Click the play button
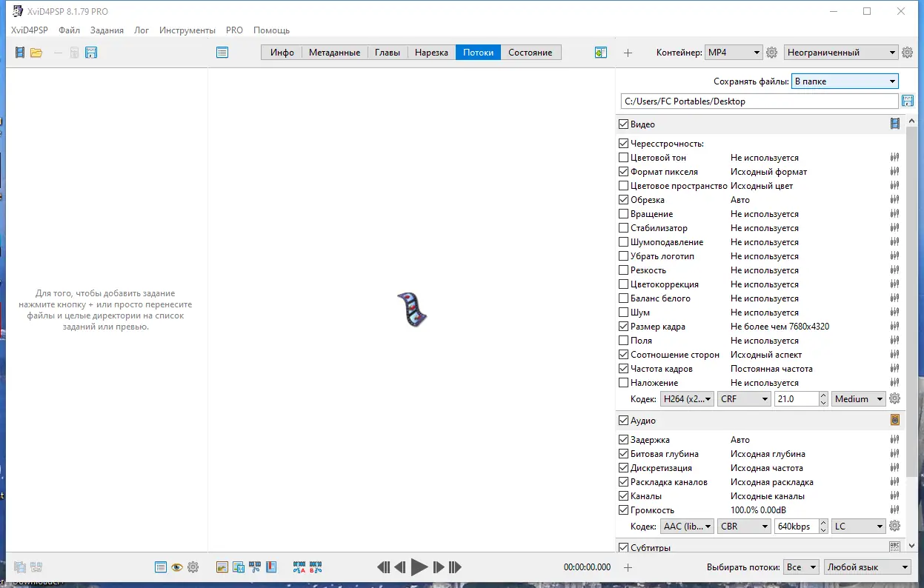This screenshot has height=588, width=924. pos(419,567)
